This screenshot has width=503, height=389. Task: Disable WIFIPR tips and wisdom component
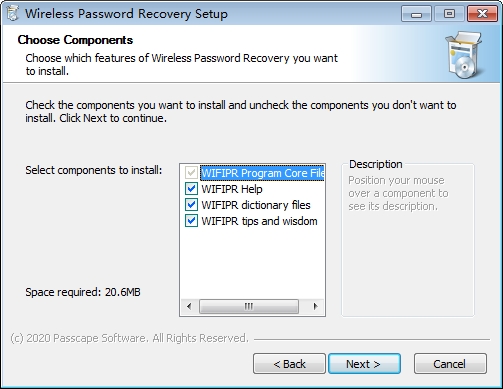pos(191,221)
